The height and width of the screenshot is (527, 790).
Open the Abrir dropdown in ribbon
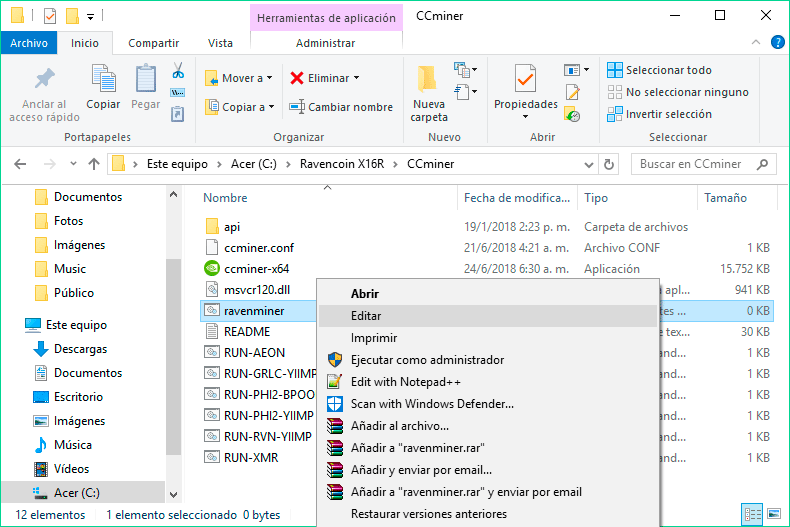[x=576, y=70]
